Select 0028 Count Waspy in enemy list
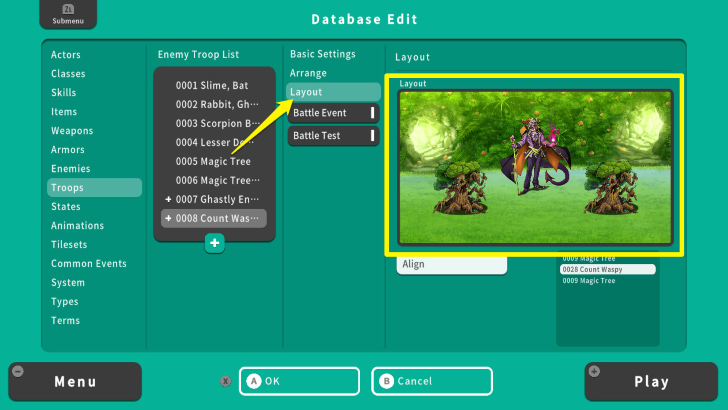Screen dimensions: 728x410 (x=607, y=269)
